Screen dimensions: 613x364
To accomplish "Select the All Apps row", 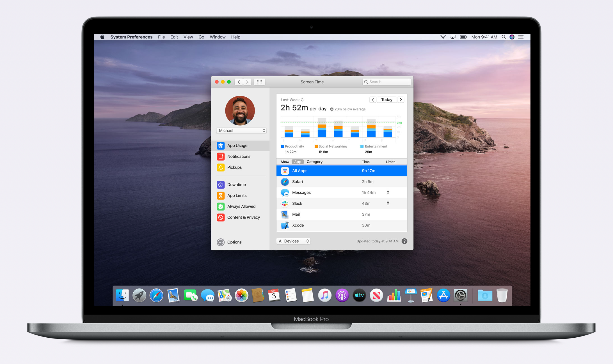I will pyautogui.click(x=342, y=171).
